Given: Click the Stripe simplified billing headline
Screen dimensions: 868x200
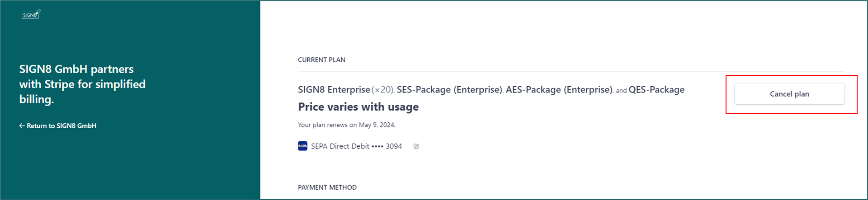Looking at the screenshot, I should pos(82,84).
